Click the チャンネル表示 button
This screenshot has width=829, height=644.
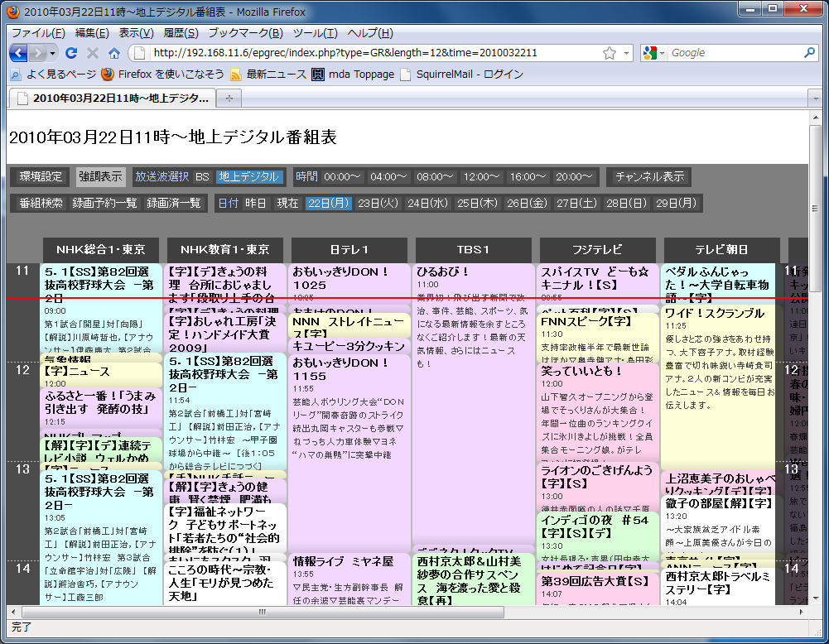coord(649,177)
